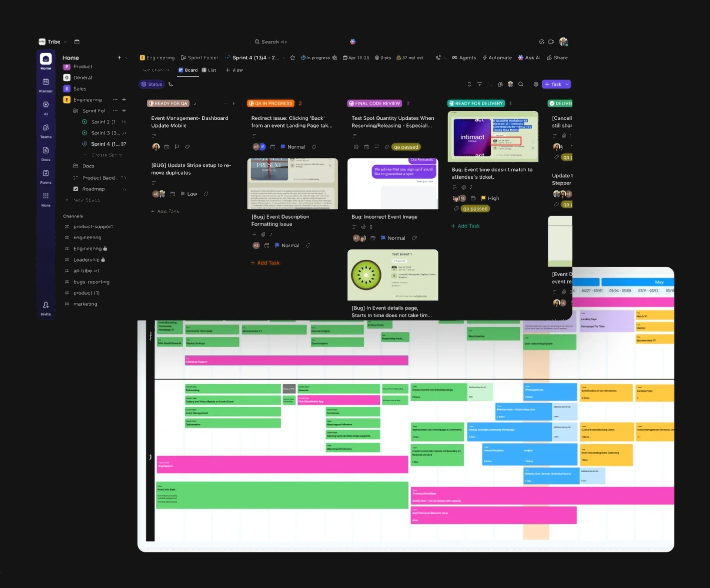Image resolution: width=710 pixels, height=588 pixels.
Task: Click the Automate lightning icon
Action: pos(484,58)
